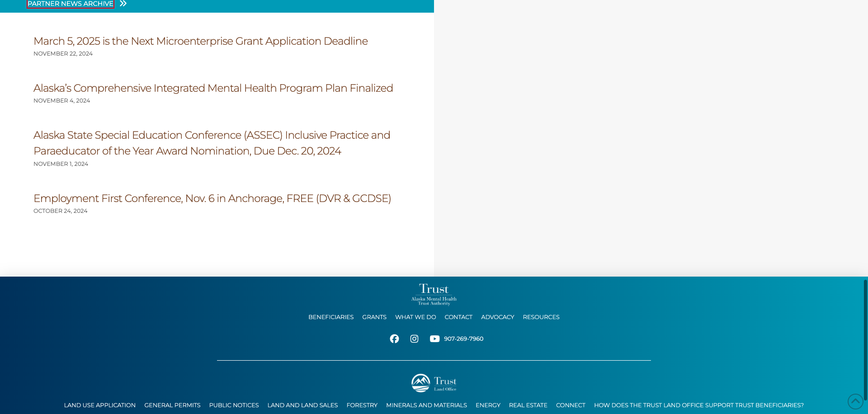This screenshot has width=868, height=414.
Task: Open the Employment First Conference article
Action: pos(212,198)
